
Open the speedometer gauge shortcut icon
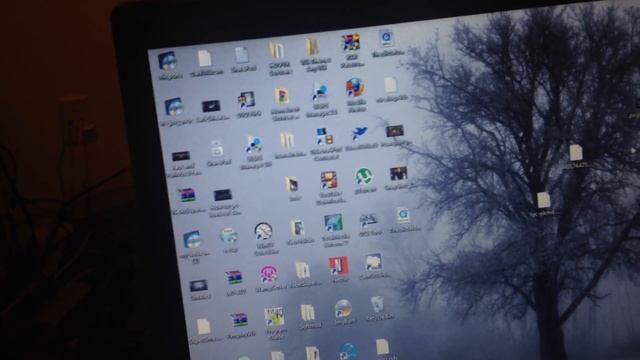(x=263, y=231)
